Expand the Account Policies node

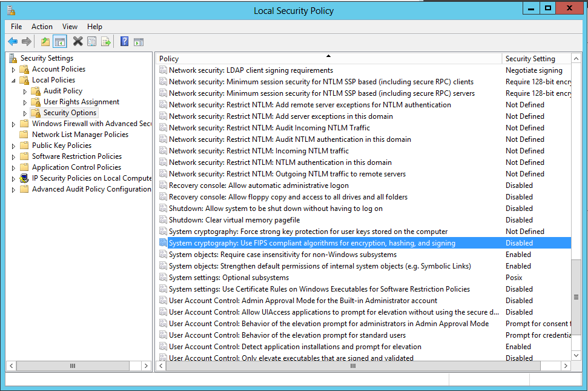pos(13,70)
